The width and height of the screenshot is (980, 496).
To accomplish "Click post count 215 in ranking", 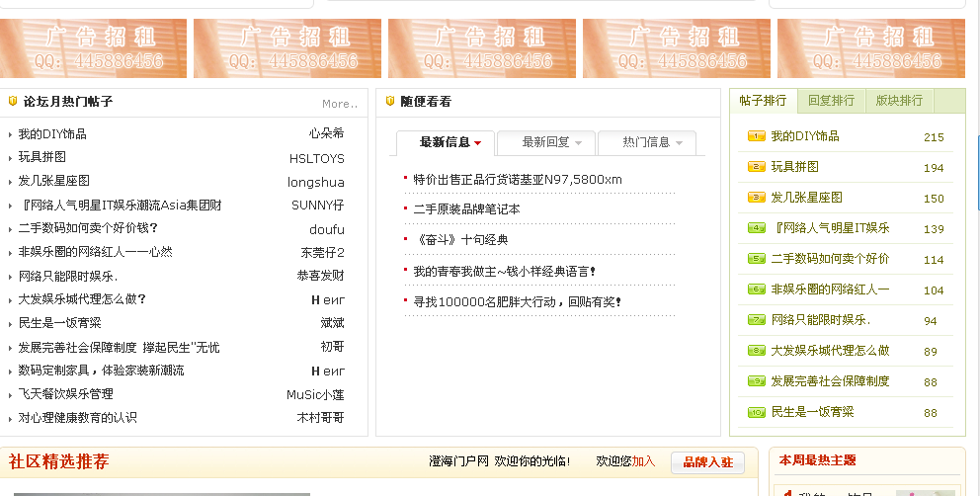I will pyautogui.click(x=934, y=137).
